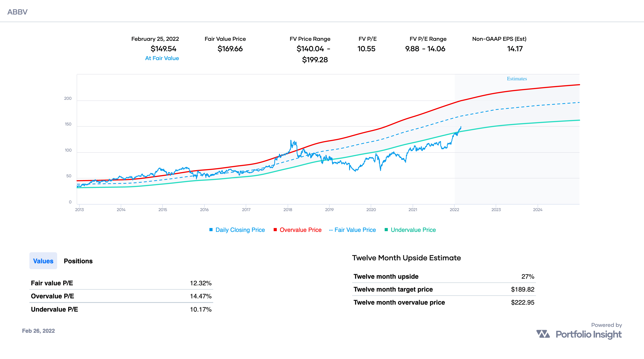Click the red Overvalue Price legend square
644x359 pixels.
pos(275,230)
